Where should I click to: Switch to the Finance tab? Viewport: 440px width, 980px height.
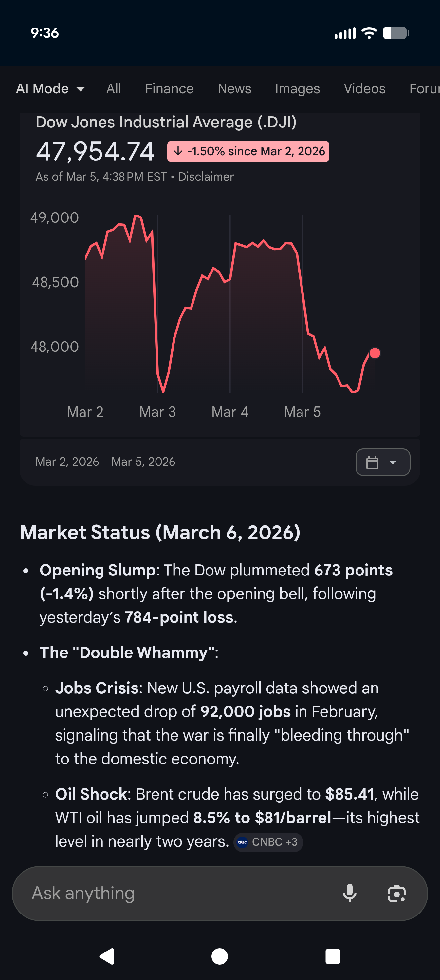tap(169, 89)
